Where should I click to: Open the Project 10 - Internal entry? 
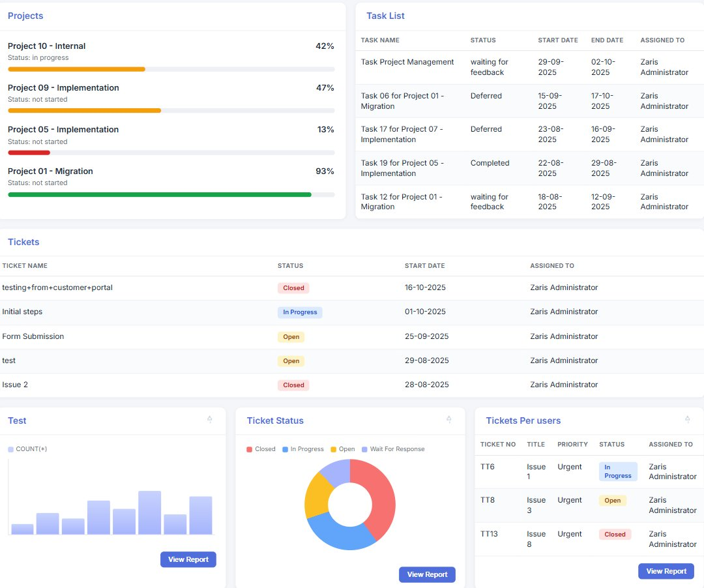[x=47, y=46]
